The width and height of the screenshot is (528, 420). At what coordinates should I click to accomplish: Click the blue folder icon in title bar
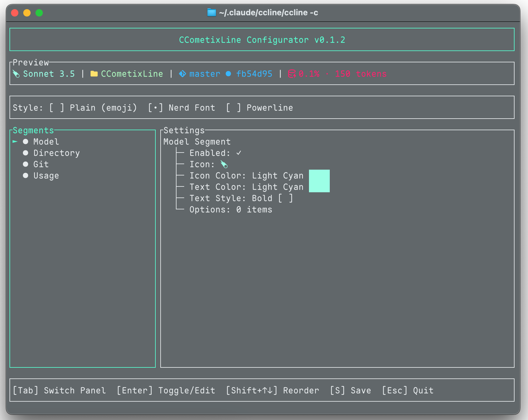(211, 13)
